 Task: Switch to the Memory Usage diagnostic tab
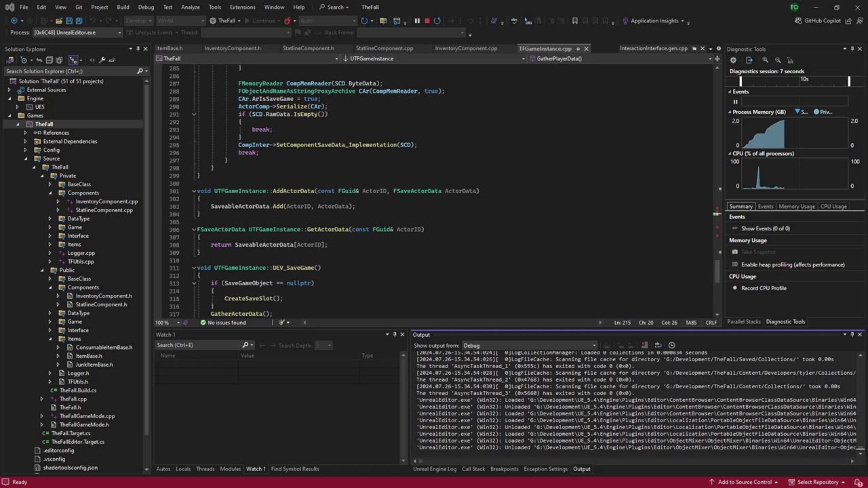(x=797, y=207)
